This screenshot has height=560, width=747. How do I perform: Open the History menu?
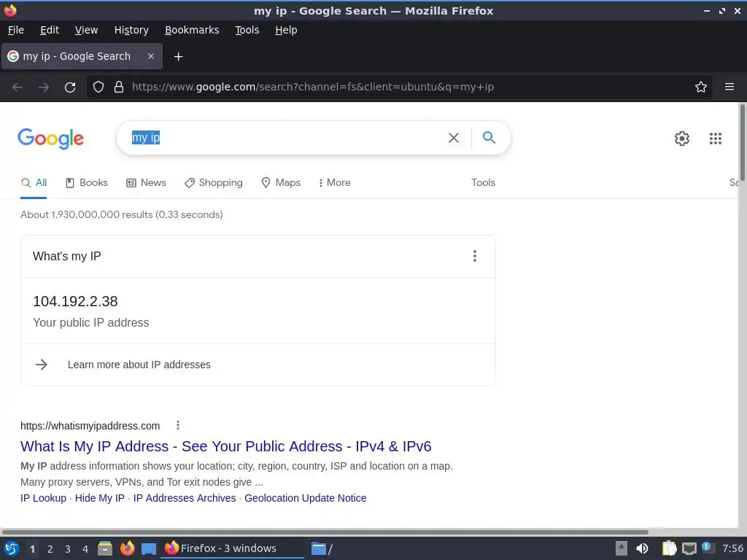coord(131,30)
